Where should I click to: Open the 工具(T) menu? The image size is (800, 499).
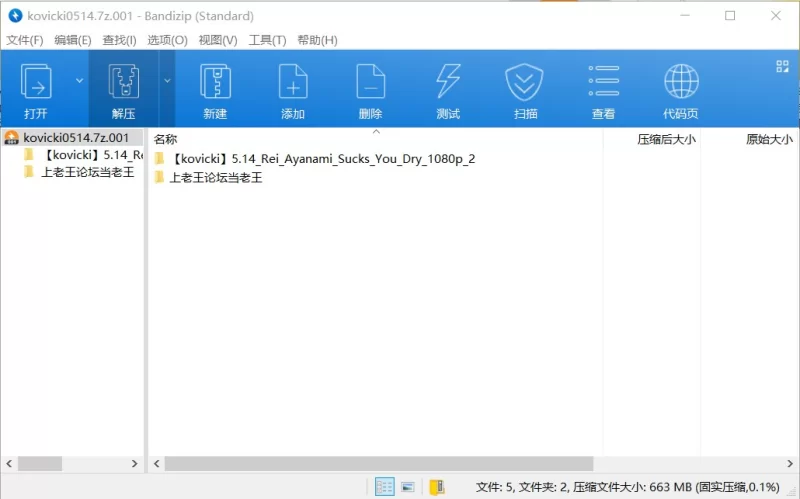(267, 40)
